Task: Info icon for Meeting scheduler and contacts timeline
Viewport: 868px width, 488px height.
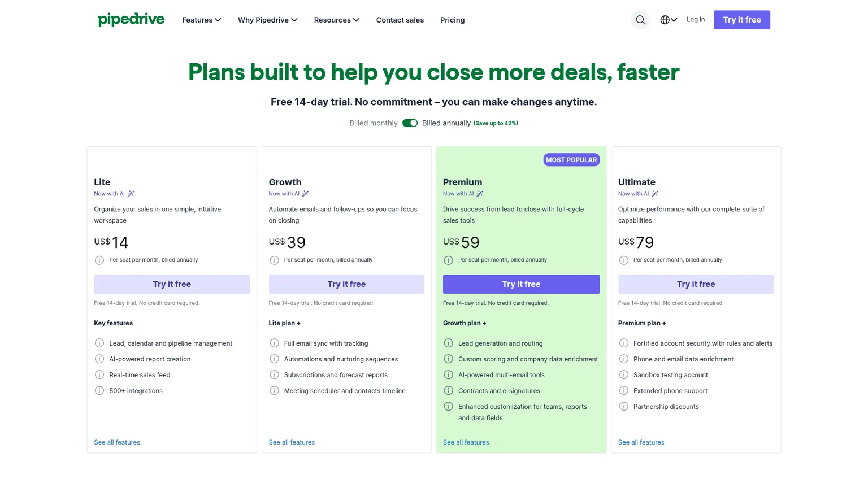Action: [274, 391]
